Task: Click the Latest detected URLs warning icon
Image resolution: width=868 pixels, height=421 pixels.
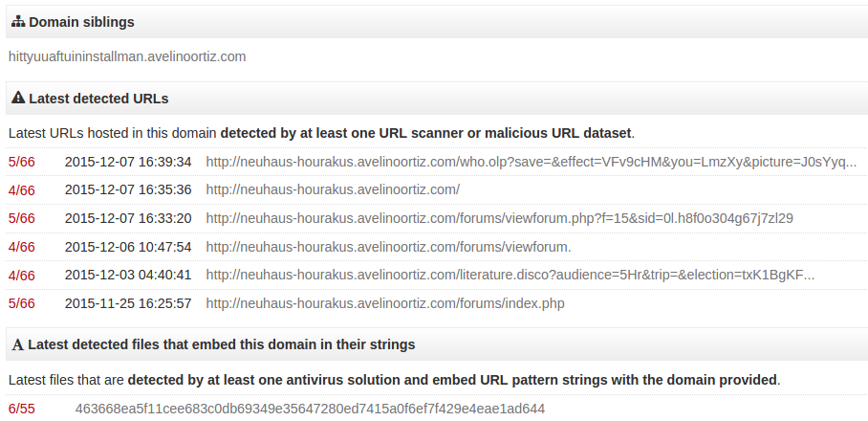Action: point(18,98)
